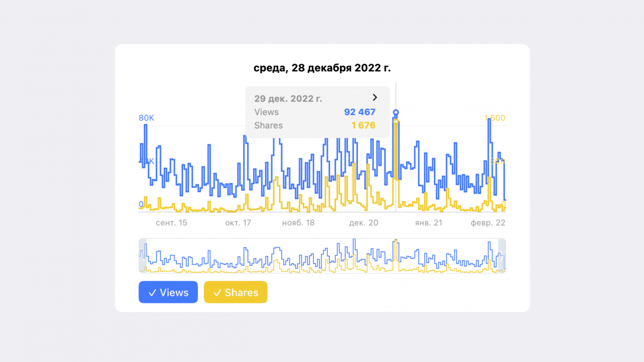644x362 pixels.
Task: Click the yellow Shares data point marker
Action: pyautogui.click(x=396, y=121)
